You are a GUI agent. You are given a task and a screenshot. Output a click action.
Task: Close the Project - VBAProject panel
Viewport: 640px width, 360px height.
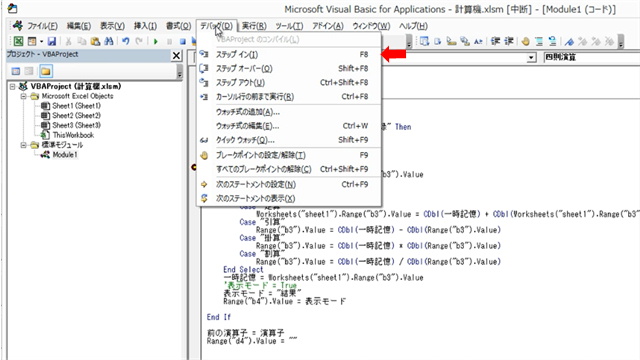click(176, 56)
